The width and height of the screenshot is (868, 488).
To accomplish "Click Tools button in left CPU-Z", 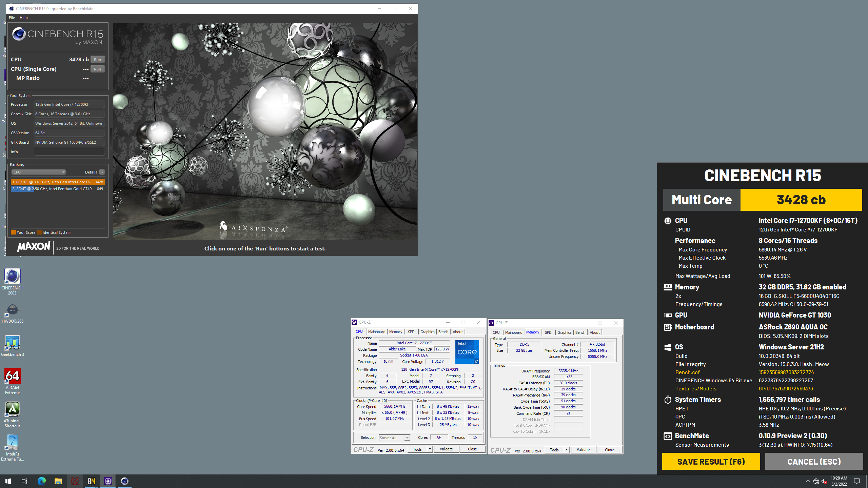I will [417, 449].
